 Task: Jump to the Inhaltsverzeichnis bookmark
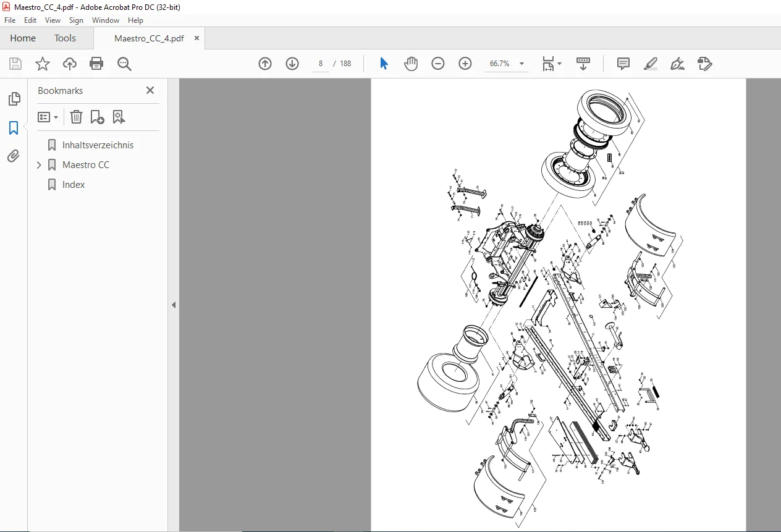[x=98, y=145]
